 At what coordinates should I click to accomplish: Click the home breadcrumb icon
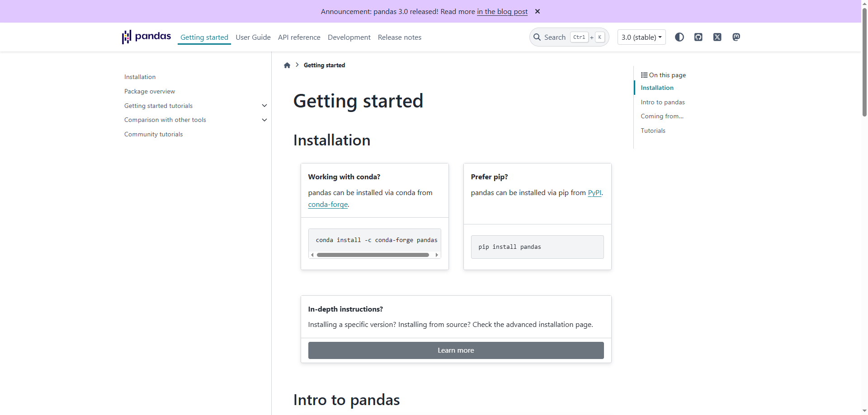(x=287, y=65)
